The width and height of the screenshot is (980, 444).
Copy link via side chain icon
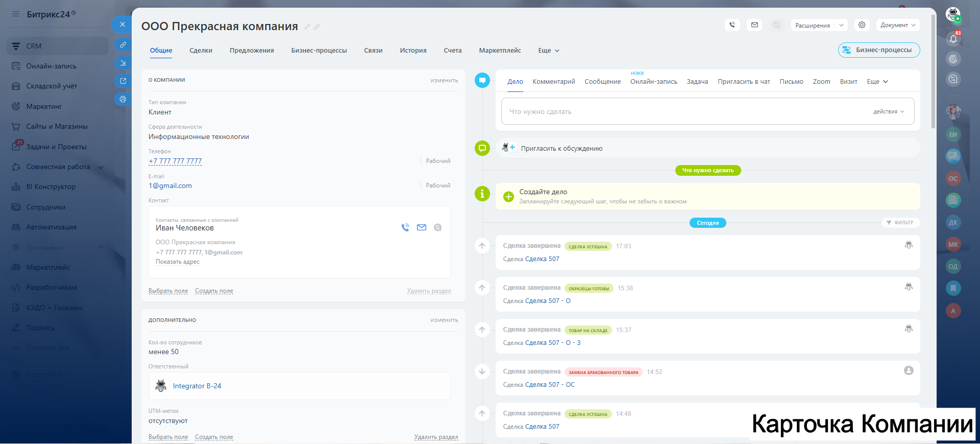(x=122, y=45)
